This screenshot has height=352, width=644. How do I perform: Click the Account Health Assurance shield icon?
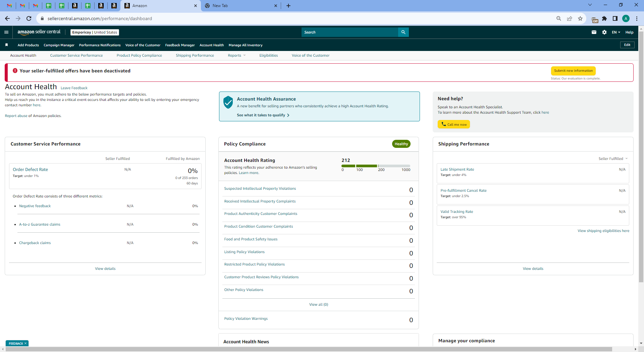click(228, 102)
